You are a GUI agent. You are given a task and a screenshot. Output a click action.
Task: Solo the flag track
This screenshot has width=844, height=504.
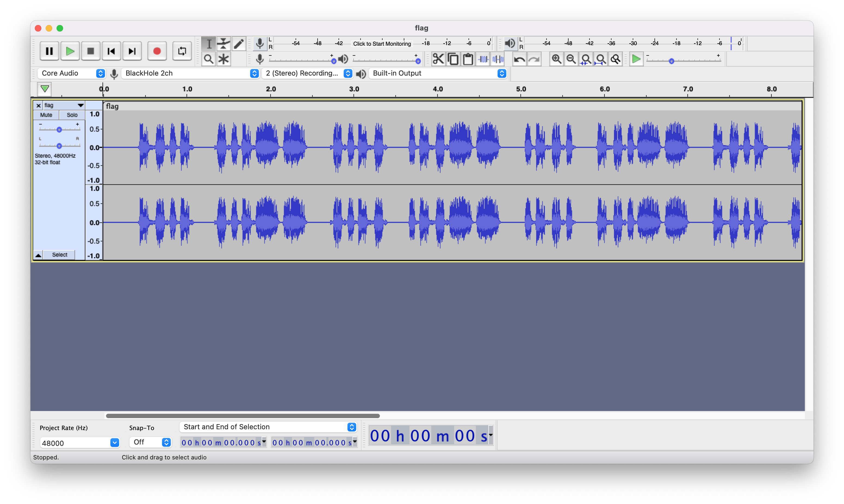72,115
